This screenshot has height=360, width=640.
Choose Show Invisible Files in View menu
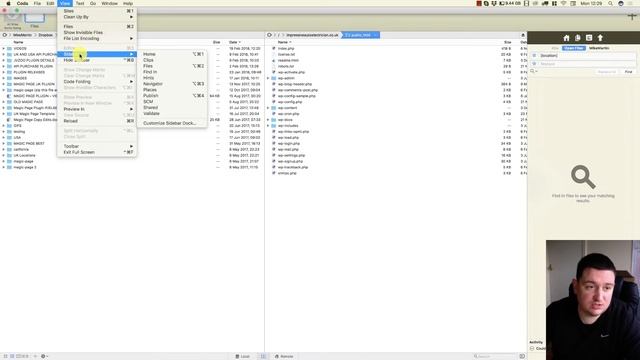pyautogui.click(x=97, y=33)
